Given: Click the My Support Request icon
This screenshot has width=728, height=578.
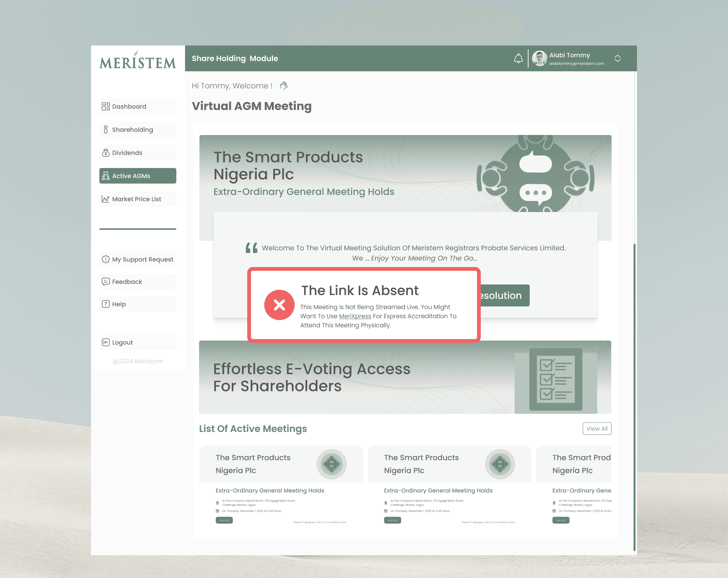Looking at the screenshot, I should (106, 259).
